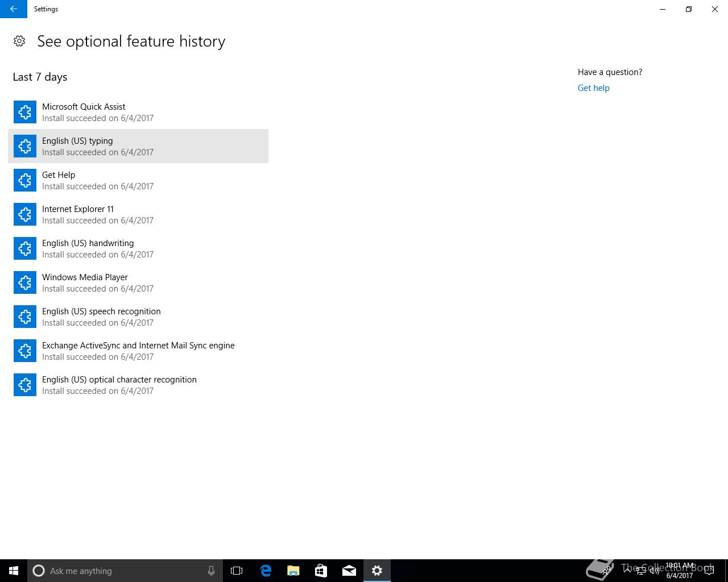The height and width of the screenshot is (582, 728).
Task: Select the English (US) speech recognition text
Action: click(101, 311)
